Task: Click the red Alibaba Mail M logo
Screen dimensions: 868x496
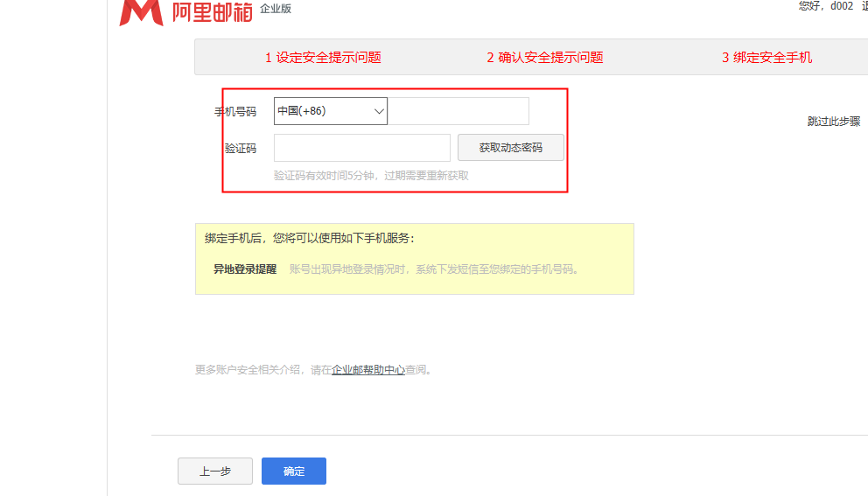Action: (x=141, y=11)
